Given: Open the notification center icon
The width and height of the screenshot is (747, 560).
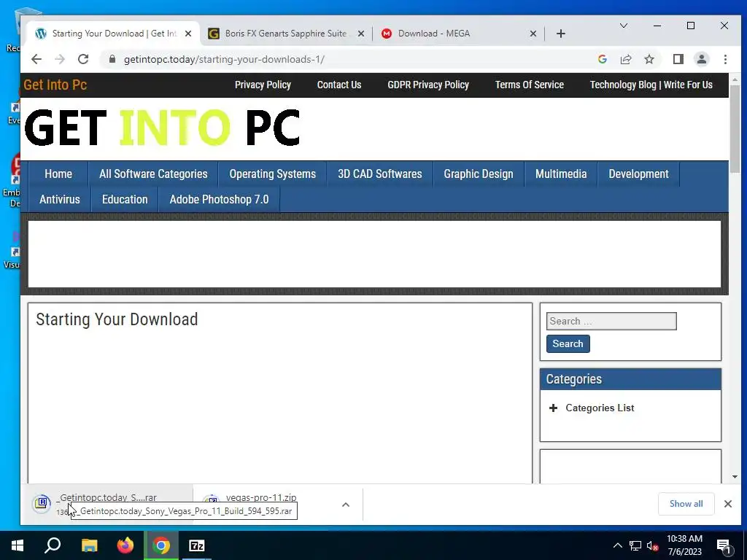Looking at the screenshot, I should coord(724,546).
